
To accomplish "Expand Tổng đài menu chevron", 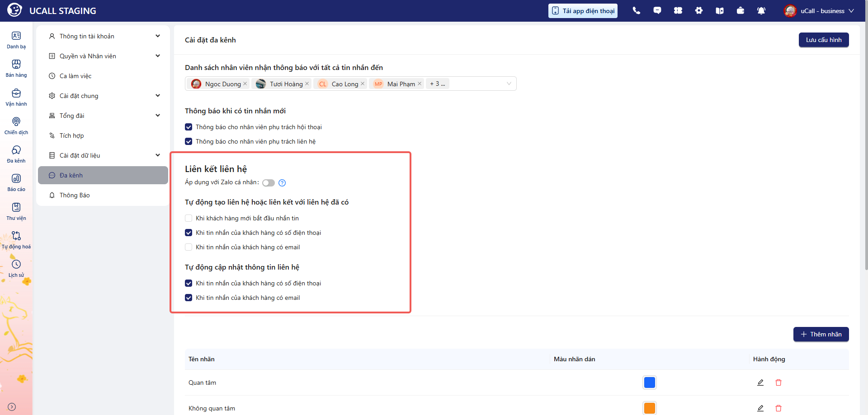I will tap(158, 116).
